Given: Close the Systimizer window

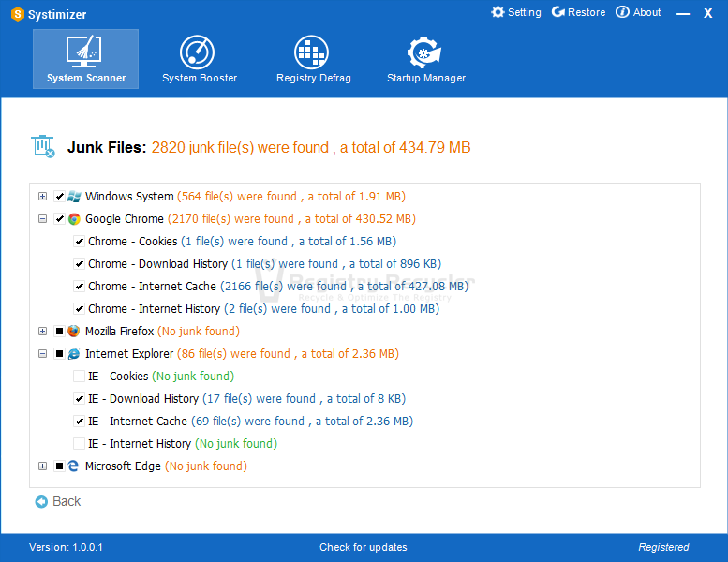Looking at the screenshot, I should (x=708, y=13).
